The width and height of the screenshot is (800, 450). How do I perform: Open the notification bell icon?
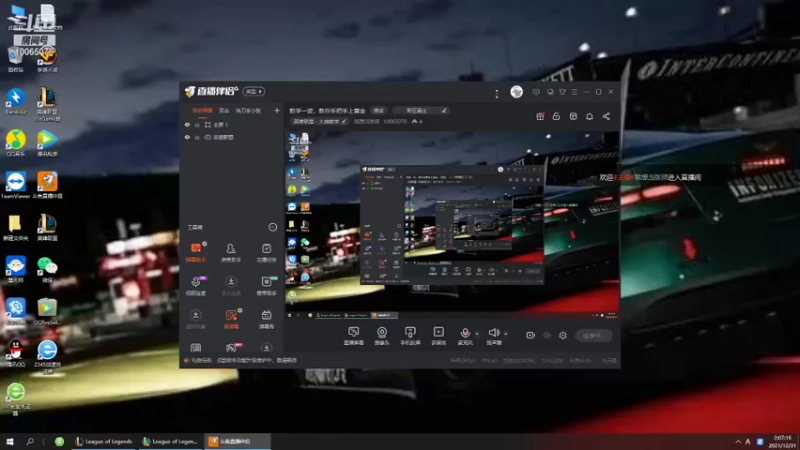point(589,116)
